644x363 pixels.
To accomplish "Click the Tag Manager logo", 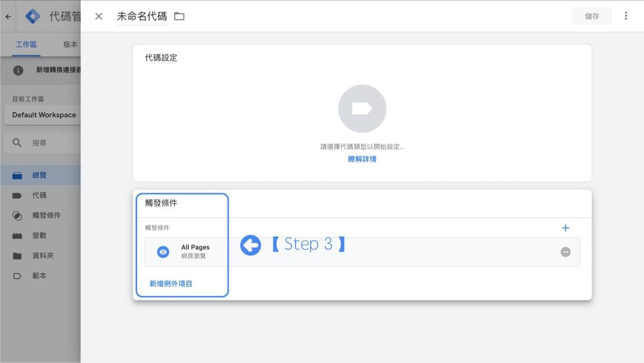I will point(33,17).
